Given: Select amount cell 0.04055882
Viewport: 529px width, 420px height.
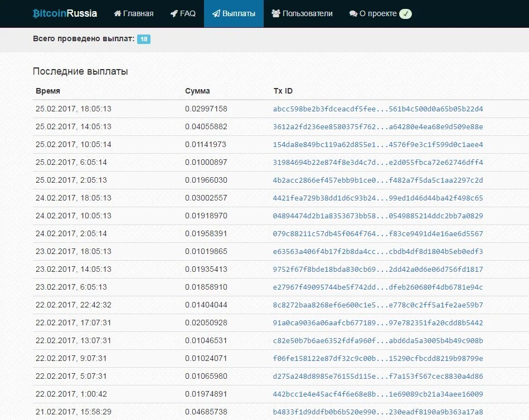Looking at the screenshot, I should (x=206, y=127).
